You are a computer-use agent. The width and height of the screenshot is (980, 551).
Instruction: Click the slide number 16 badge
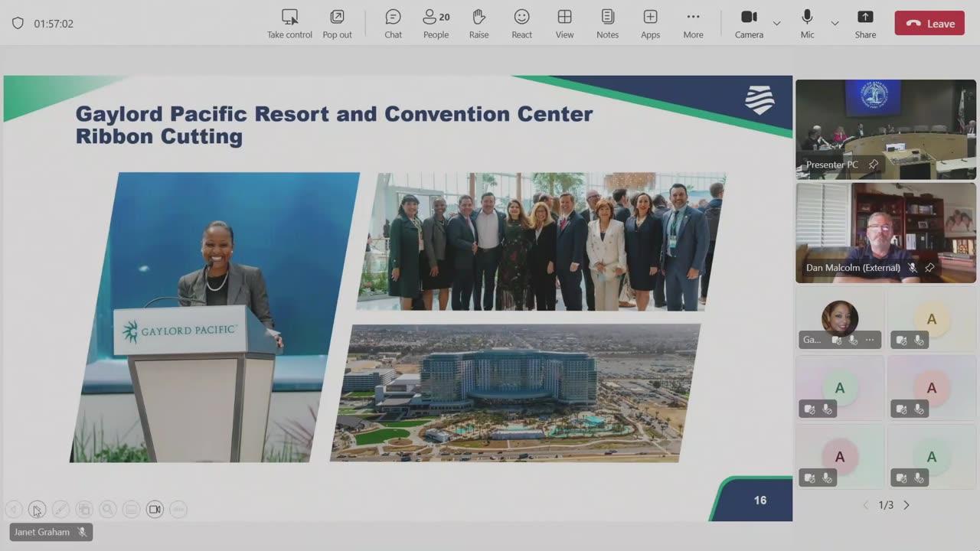tap(759, 500)
